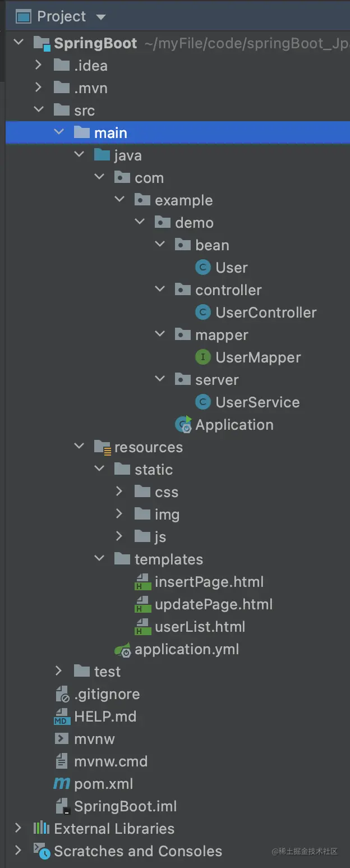The height and width of the screenshot is (868, 350).
Task: Select the mvnw.cmd file
Action: pyautogui.click(x=110, y=761)
